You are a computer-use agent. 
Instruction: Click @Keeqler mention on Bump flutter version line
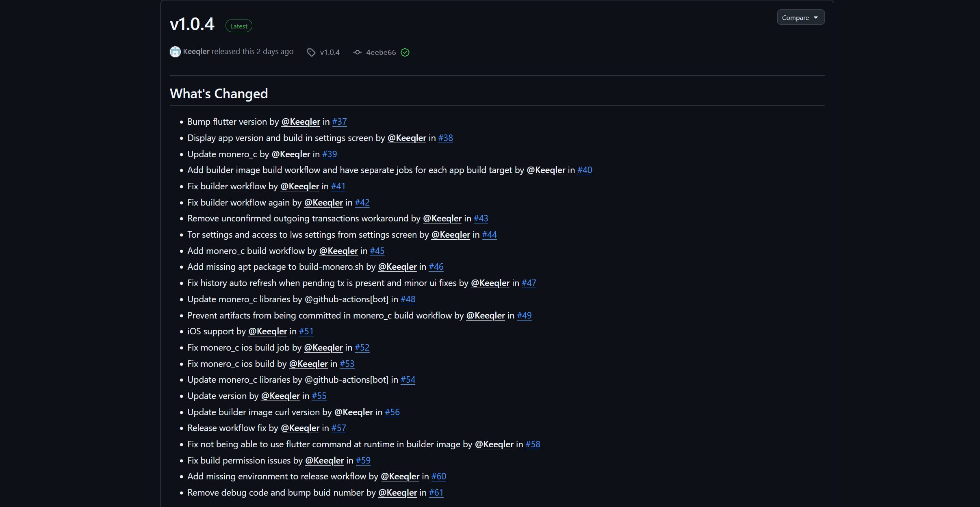(301, 122)
